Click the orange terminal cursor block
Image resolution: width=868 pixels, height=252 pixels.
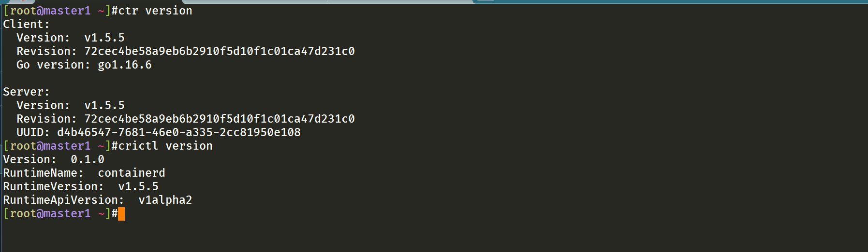point(121,214)
